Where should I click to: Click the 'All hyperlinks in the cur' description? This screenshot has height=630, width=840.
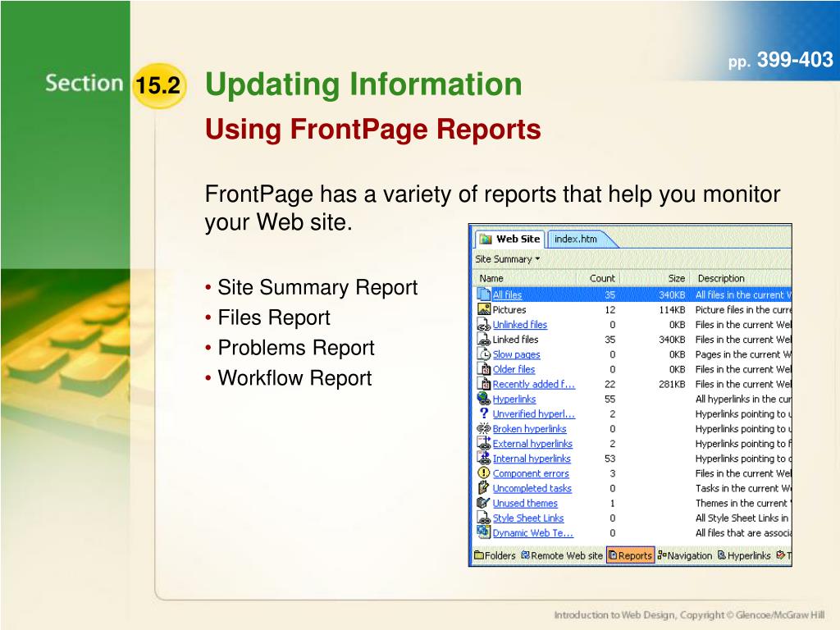743,399
